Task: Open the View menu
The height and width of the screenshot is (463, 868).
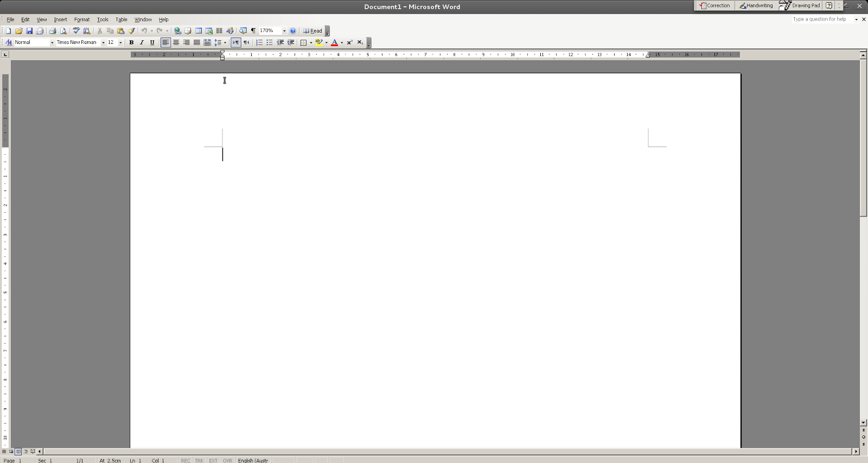Action: coord(42,20)
